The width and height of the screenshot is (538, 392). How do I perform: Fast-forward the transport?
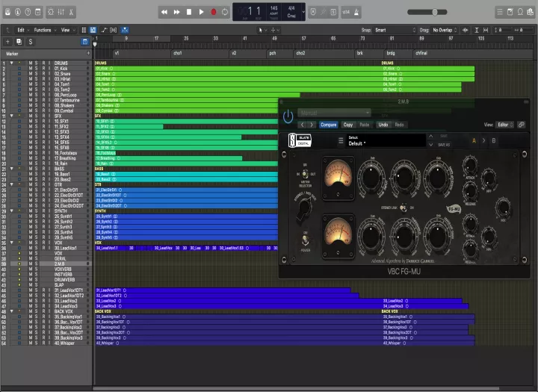pos(176,12)
